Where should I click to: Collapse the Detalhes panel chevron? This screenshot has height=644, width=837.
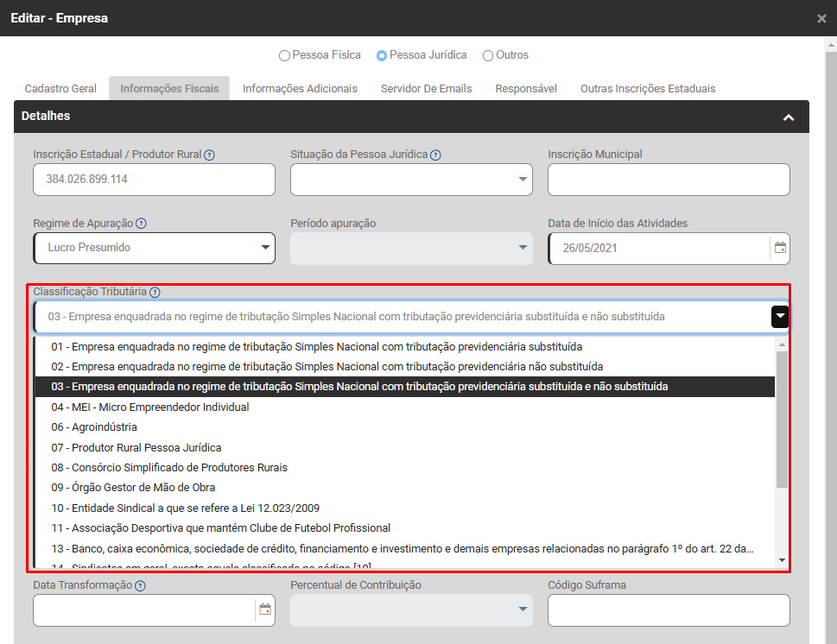(x=788, y=117)
